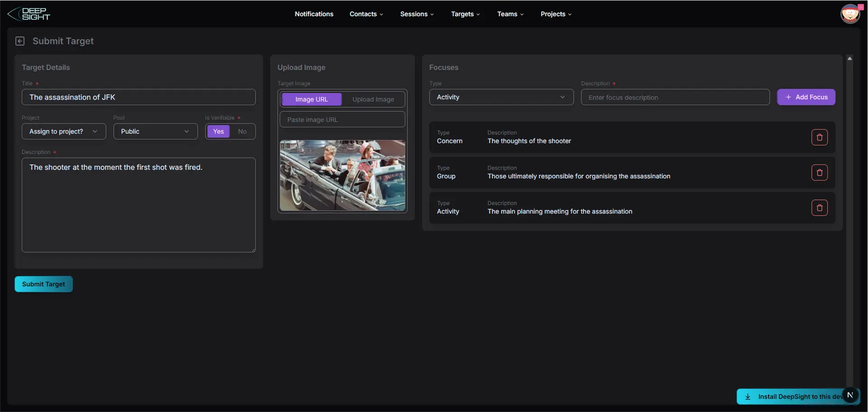Click the 'Group' type text
868x412 pixels.
pos(446,176)
